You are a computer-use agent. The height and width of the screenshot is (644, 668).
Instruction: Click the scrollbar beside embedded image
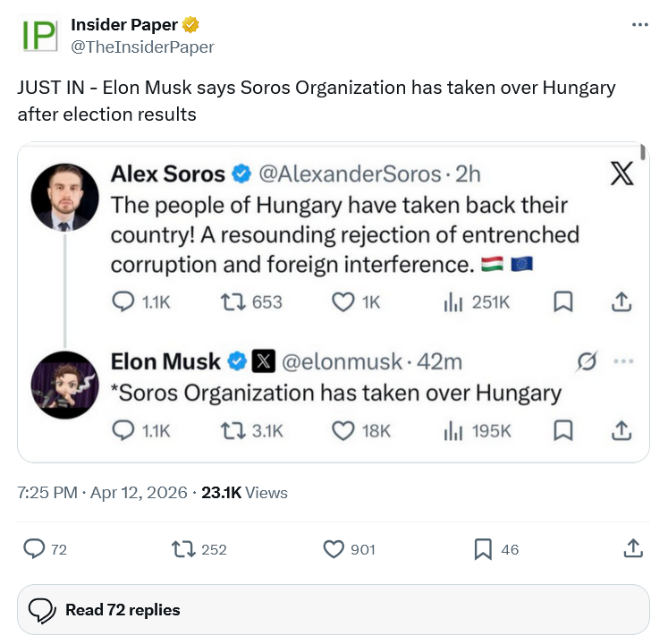(643, 152)
